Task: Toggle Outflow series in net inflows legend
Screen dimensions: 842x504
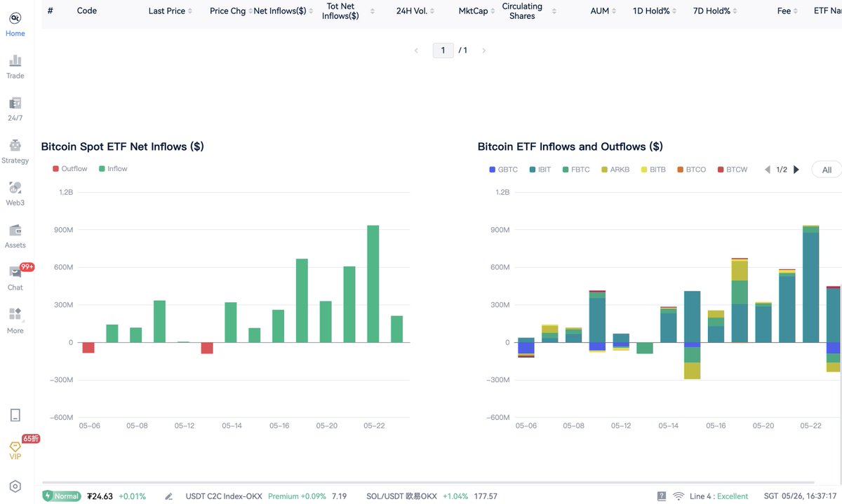Action: (x=70, y=169)
